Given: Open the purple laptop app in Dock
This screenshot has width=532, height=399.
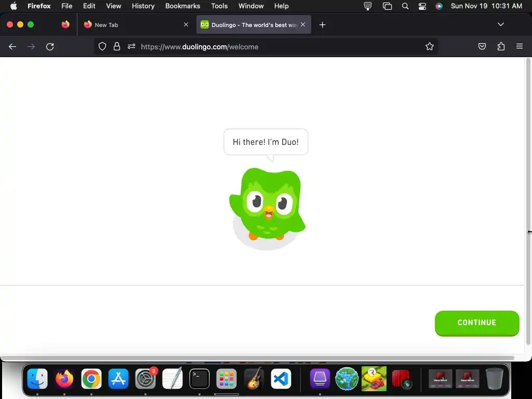Looking at the screenshot, I should pos(320,378).
